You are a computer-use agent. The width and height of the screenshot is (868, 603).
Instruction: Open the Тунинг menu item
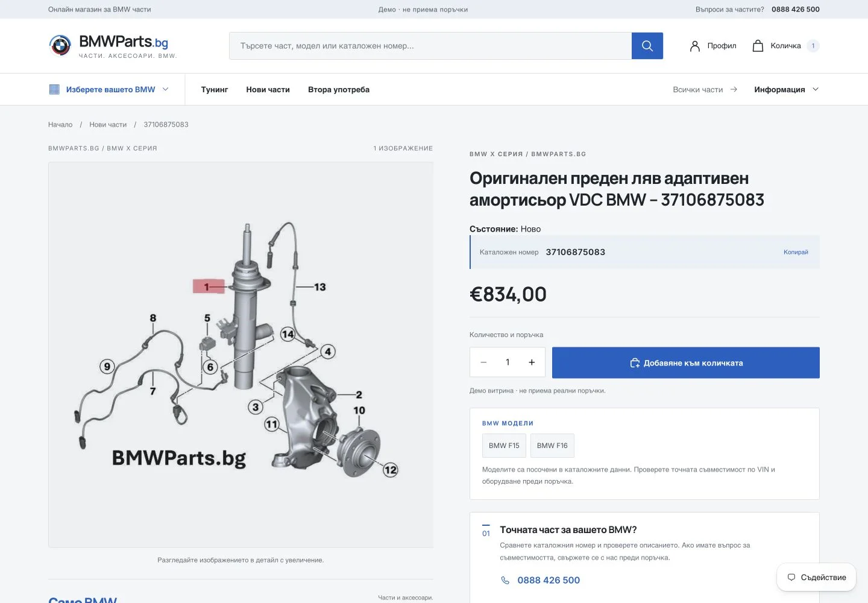215,89
